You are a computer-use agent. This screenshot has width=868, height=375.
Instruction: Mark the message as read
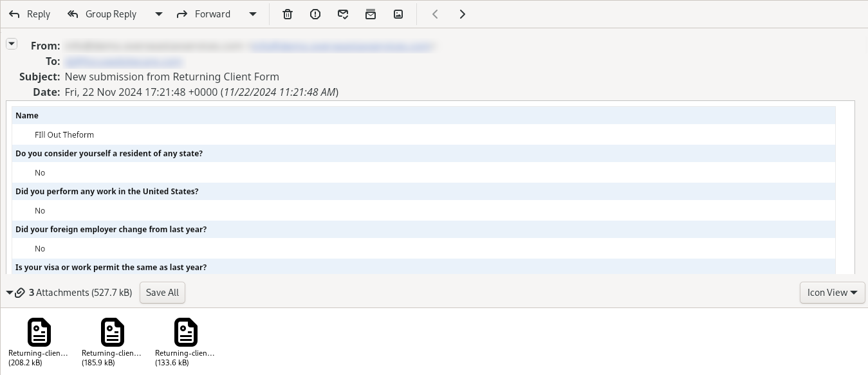point(343,14)
